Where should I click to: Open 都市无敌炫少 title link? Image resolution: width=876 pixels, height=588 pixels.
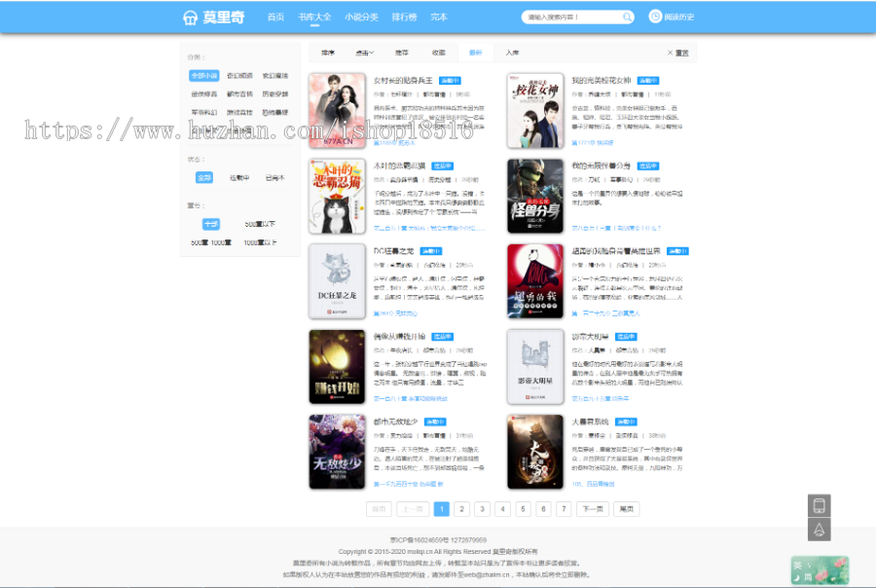coord(395,422)
